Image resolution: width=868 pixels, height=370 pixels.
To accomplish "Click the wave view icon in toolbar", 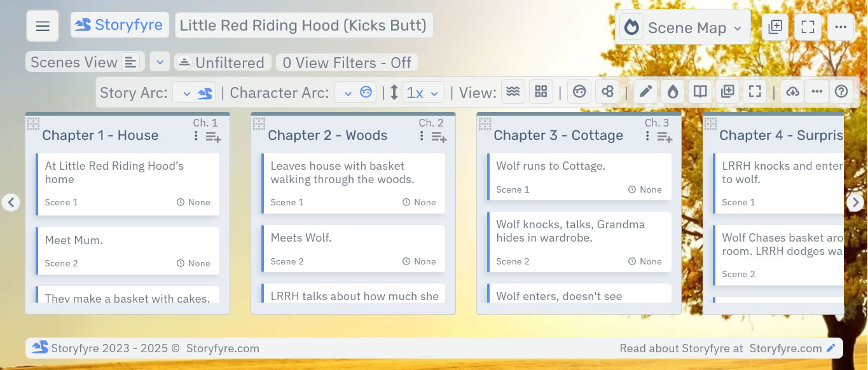I will point(512,92).
